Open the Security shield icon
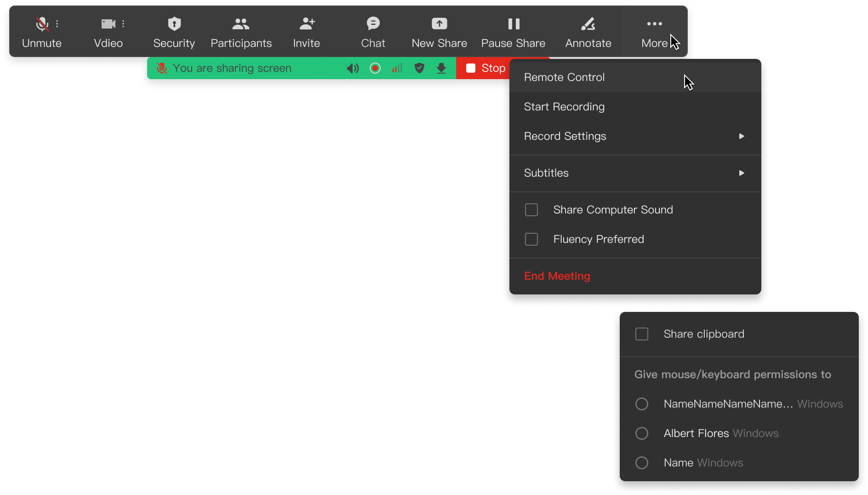The width and height of the screenshot is (868, 495). tap(174, 24)
